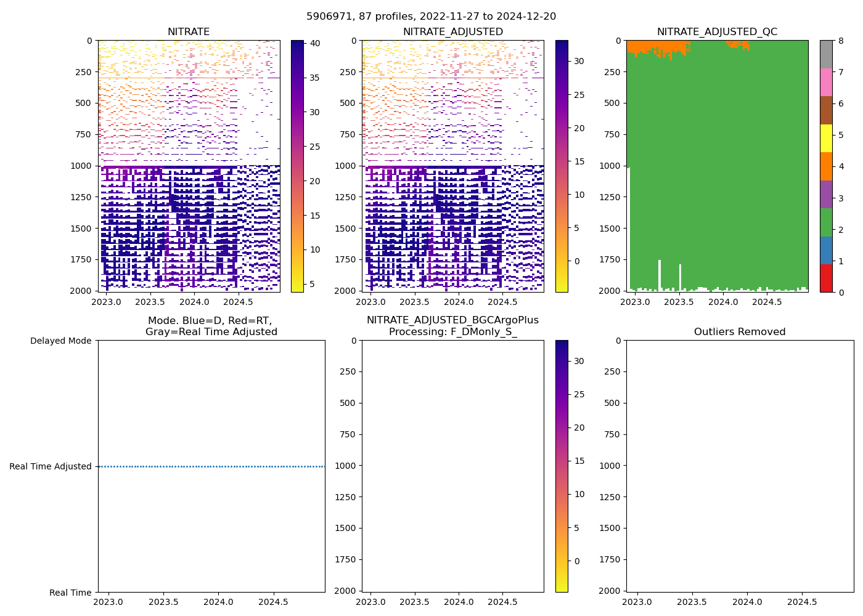Click the Outliers Removed title
This screenshot has width=863, height=616.
click(x=740, y=332)
